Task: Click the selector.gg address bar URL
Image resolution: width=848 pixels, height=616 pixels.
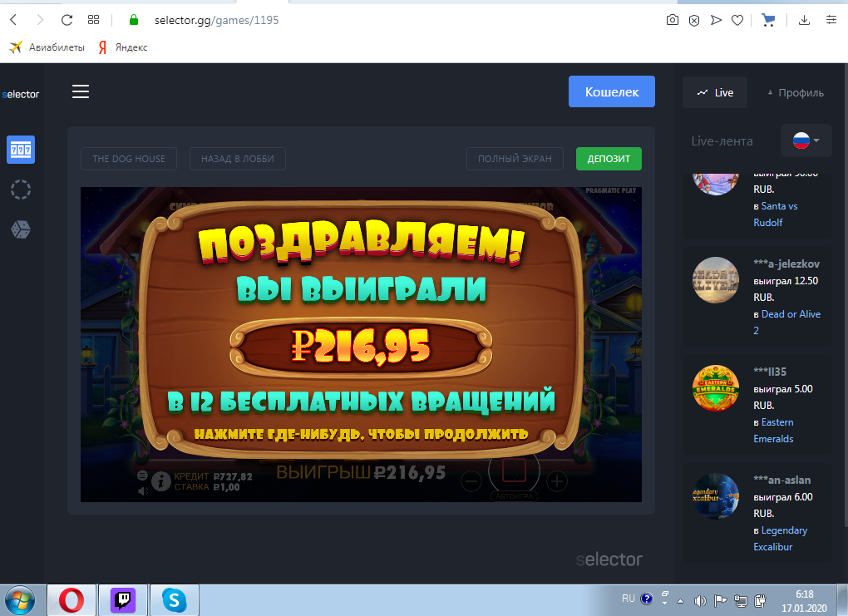Action: [x=216, y=20]
